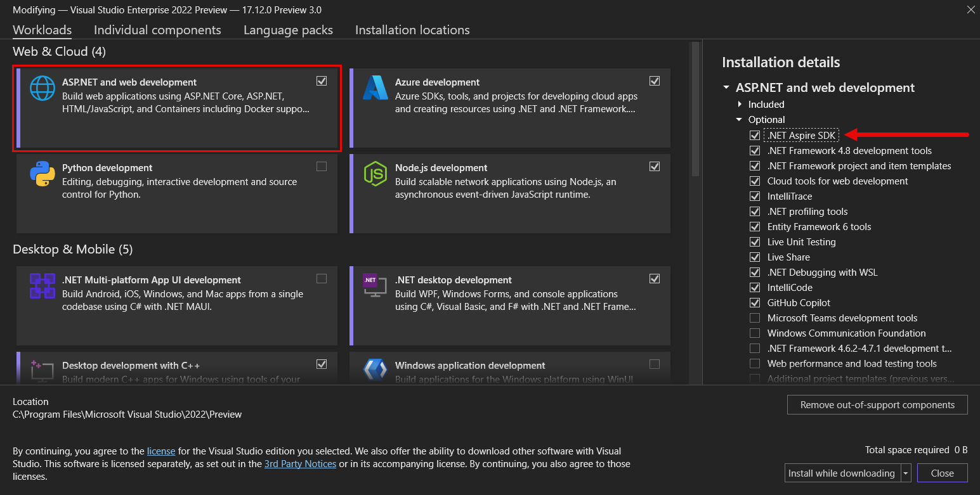Enable Microsoft Teams development tools
980x495 pixels.
click(755, 318)
